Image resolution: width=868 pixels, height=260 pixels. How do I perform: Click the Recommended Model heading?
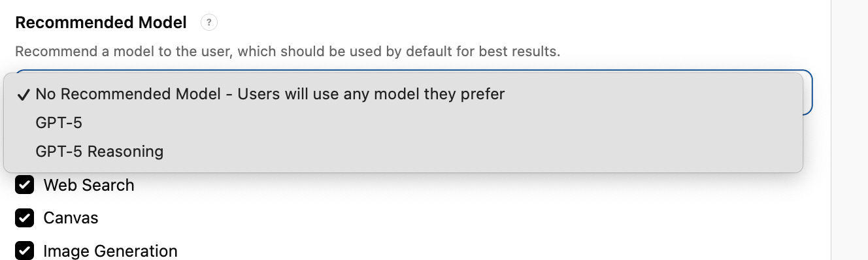point(101,23)
